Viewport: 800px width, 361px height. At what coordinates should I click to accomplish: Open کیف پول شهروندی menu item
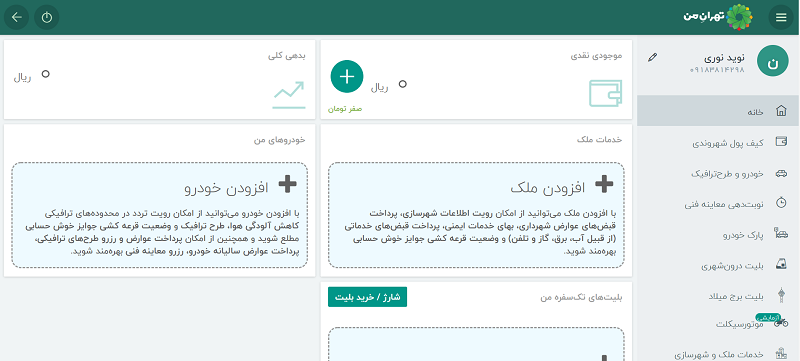pyautogui.click(x=717, y=143)
